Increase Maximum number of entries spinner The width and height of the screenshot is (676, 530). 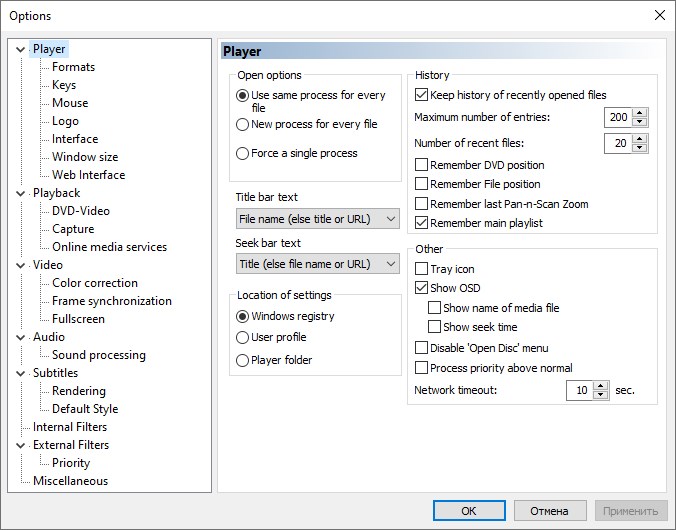point(641,113)
